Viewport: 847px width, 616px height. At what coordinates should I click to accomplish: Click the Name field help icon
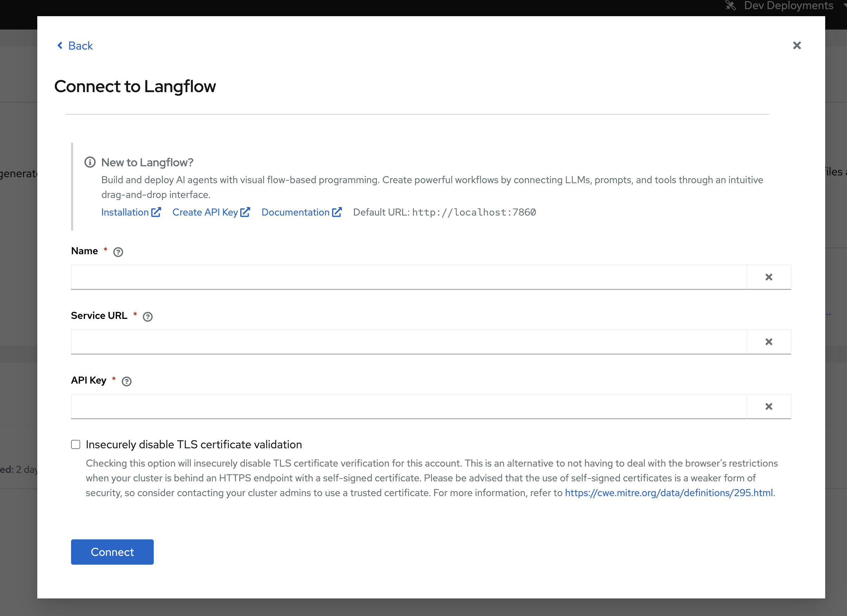pos(118,252)
